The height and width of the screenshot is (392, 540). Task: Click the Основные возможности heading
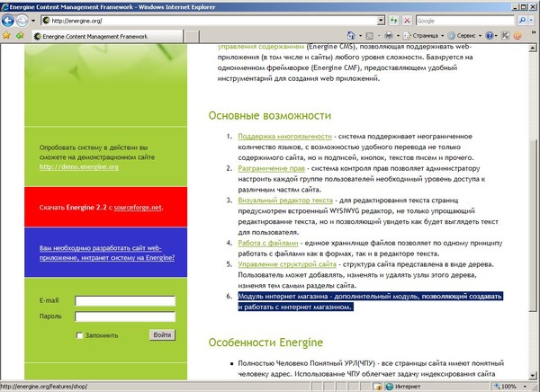point(270,116)
